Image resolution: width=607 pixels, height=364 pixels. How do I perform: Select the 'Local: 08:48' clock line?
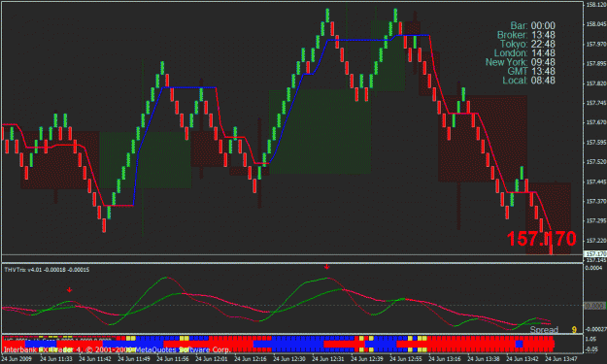coord(528,80)
